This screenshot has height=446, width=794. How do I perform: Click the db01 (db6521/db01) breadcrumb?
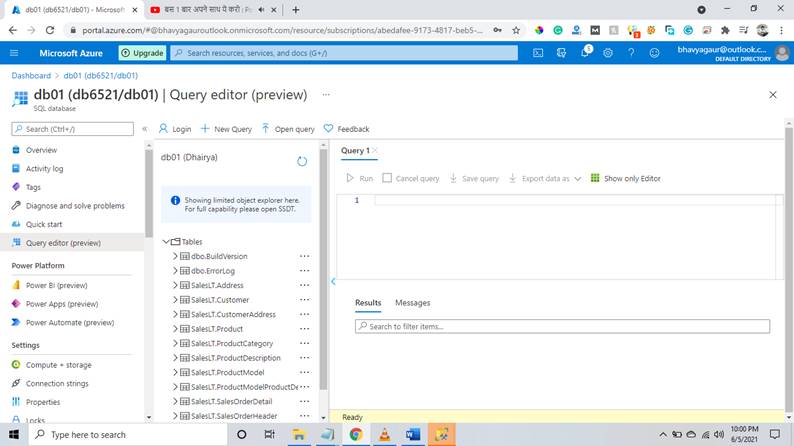coord(100,75)
